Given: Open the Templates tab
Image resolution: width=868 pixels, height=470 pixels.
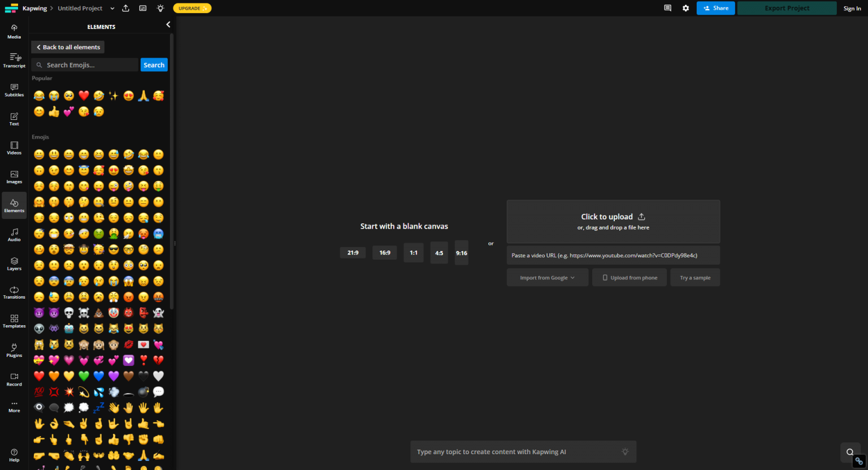Looking at the screenshot, I should [x=14, y=321].
